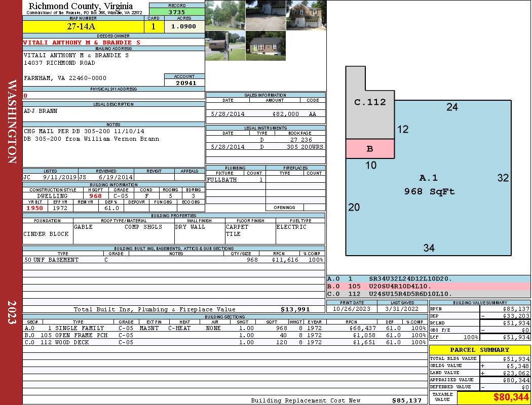Select the reviewed date 6/19/2014
This screenshot has width=532, height=405.
tap(116, 177)
